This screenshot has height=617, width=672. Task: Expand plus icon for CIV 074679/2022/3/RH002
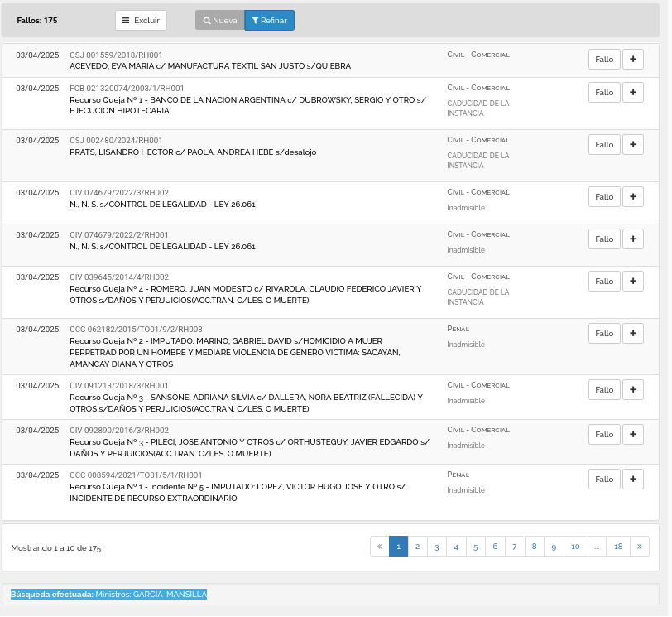(x=633, y=197)
